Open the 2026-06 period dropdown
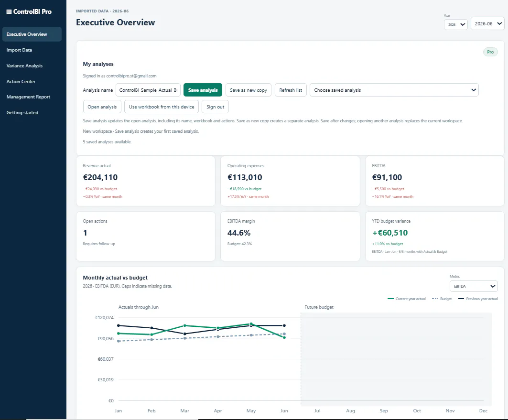The width and height of the screenshot is (508, 420). [x=487, y=23]
